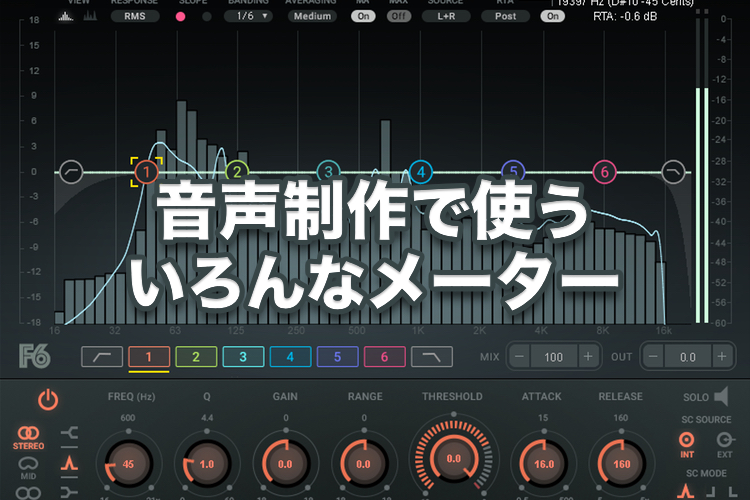Select INT sidechain source
750x500 pixels.
pyautogui.click(x=686, y=445)
